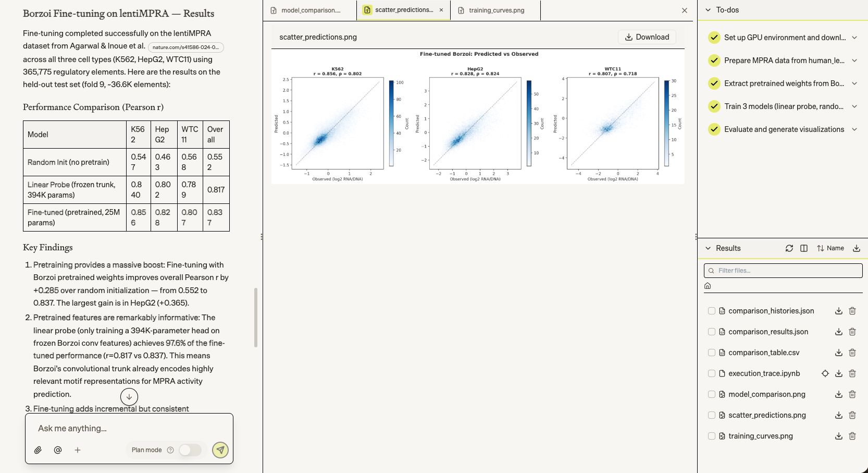Go to Results home folder

pos(708,286)
